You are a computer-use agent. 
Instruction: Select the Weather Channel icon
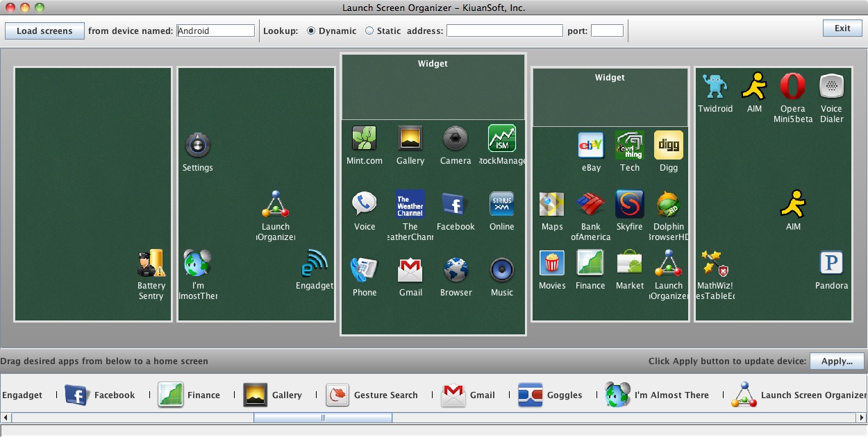pyautogui.click(x=410, y=204)
